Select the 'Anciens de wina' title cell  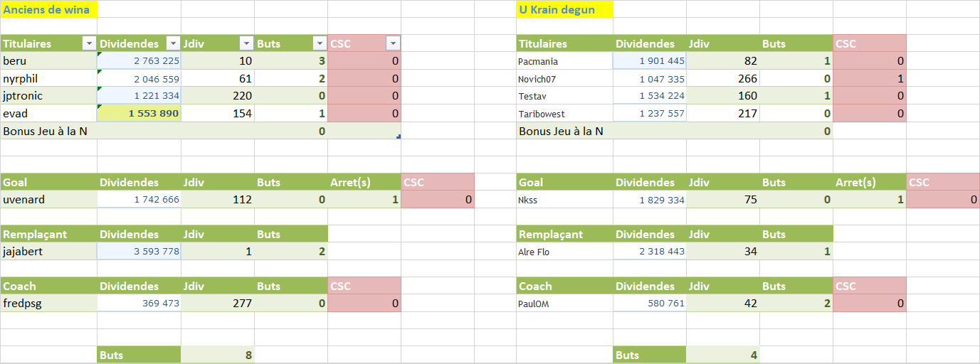point(49,9)
